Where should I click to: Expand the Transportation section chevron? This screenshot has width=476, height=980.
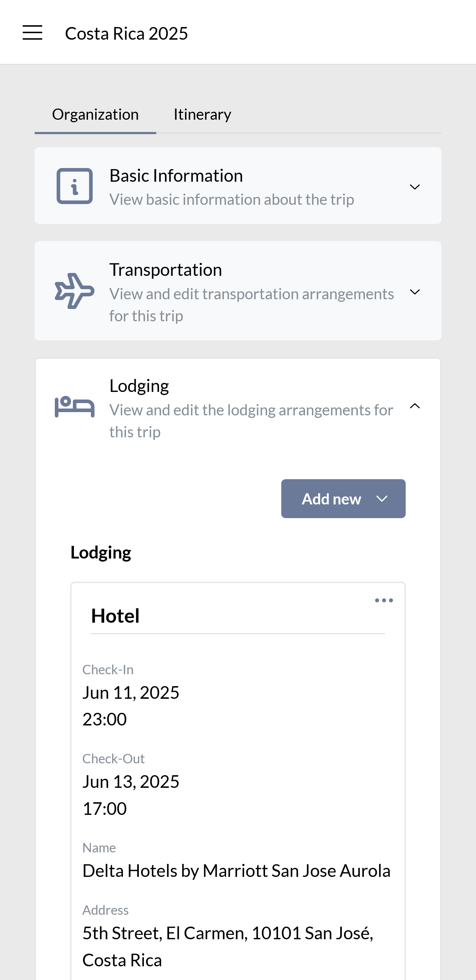[414, 292]
